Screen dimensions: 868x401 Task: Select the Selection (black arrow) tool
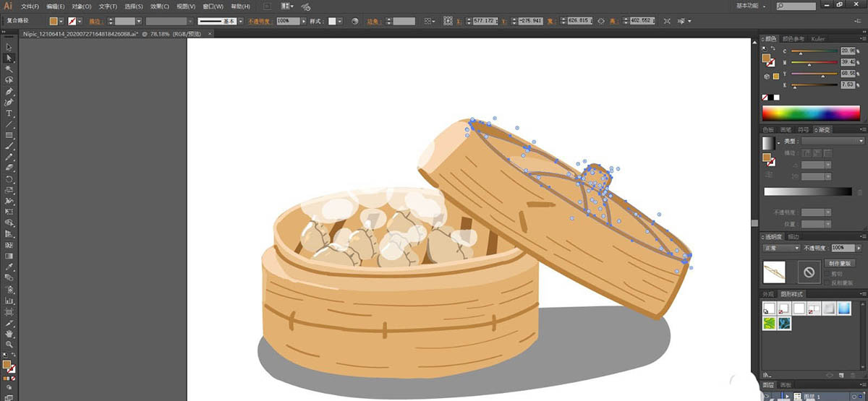point(9,47)
